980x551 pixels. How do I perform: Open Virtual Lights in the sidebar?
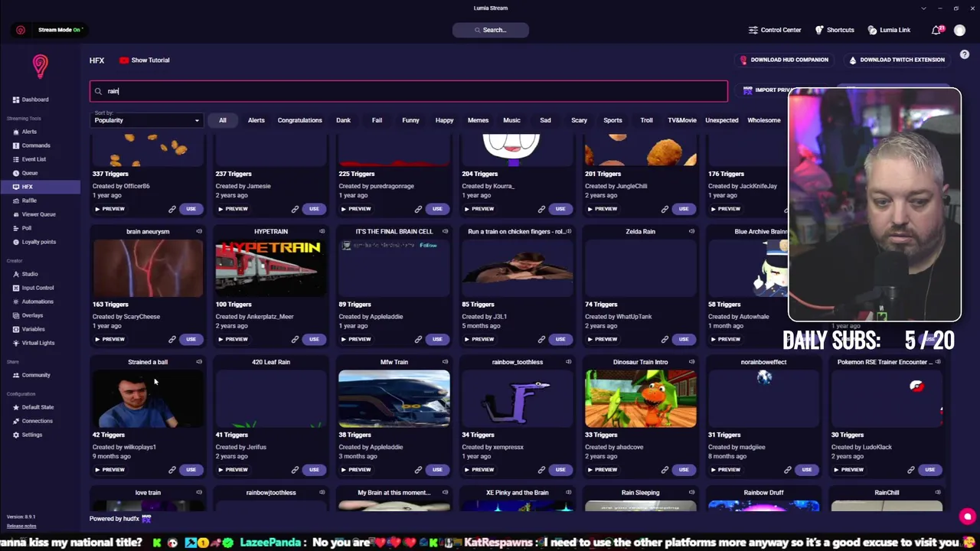34,343
